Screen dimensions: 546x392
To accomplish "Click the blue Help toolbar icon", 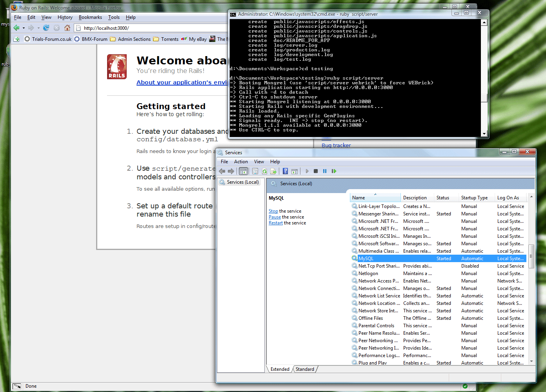I will pos(285,171).
